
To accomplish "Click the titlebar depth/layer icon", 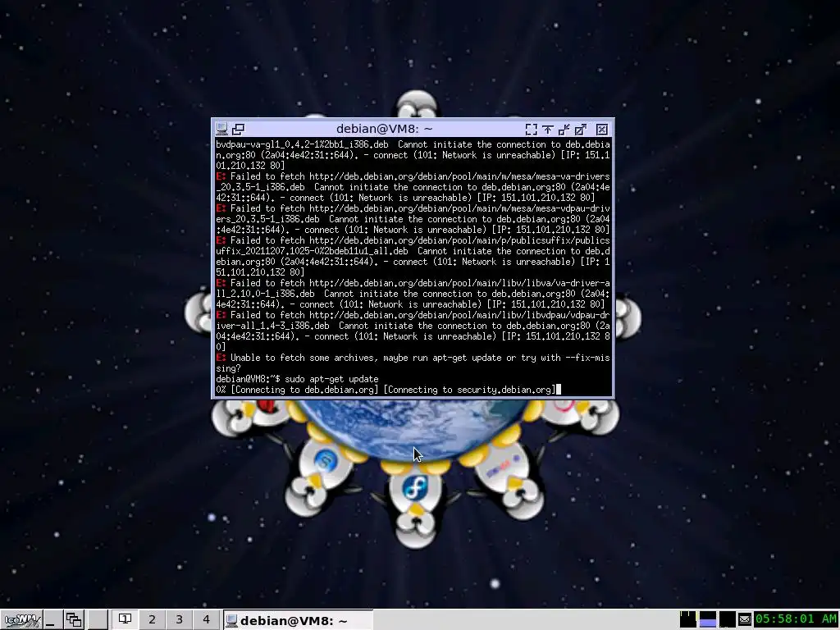I will coord(239,129).
